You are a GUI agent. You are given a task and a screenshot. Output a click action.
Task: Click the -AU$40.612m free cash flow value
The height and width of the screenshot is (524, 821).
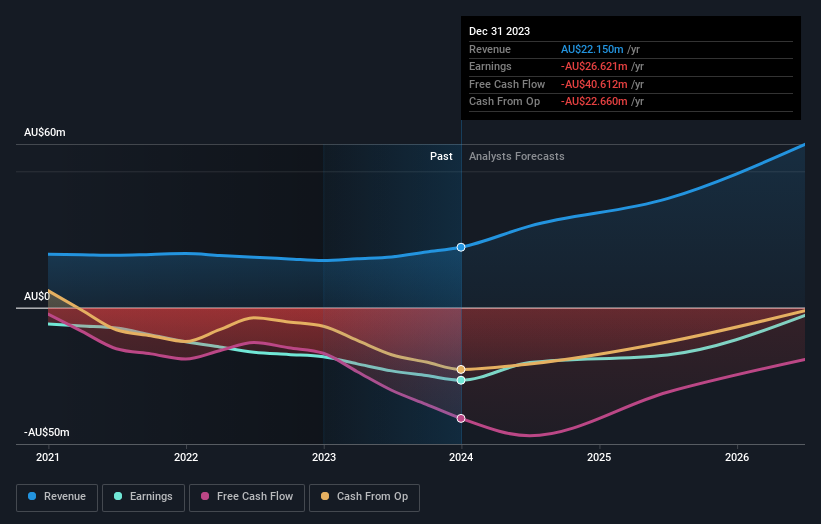click(x=594, y=84)
